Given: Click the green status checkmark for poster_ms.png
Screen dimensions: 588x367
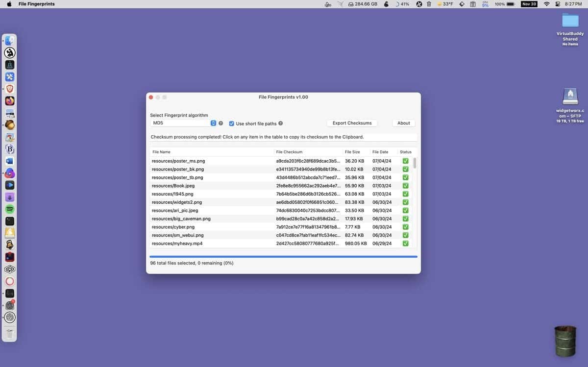Looking at the screenshot, I should point(405,161).
